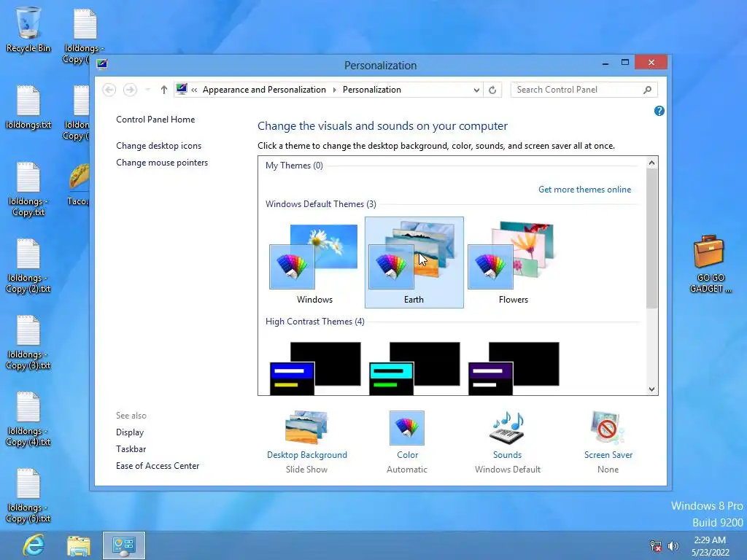The height and width of the screenshot is (560, 747).
Task: Open the recent locations dropdown arrow
Action: [x=147, y=90]
